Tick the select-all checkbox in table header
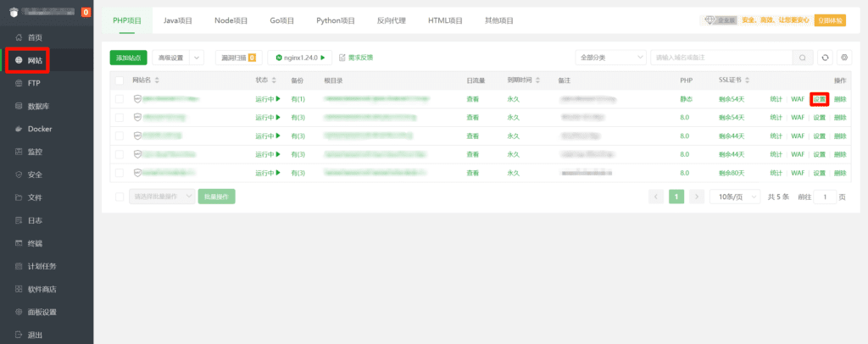 [120, 80]
